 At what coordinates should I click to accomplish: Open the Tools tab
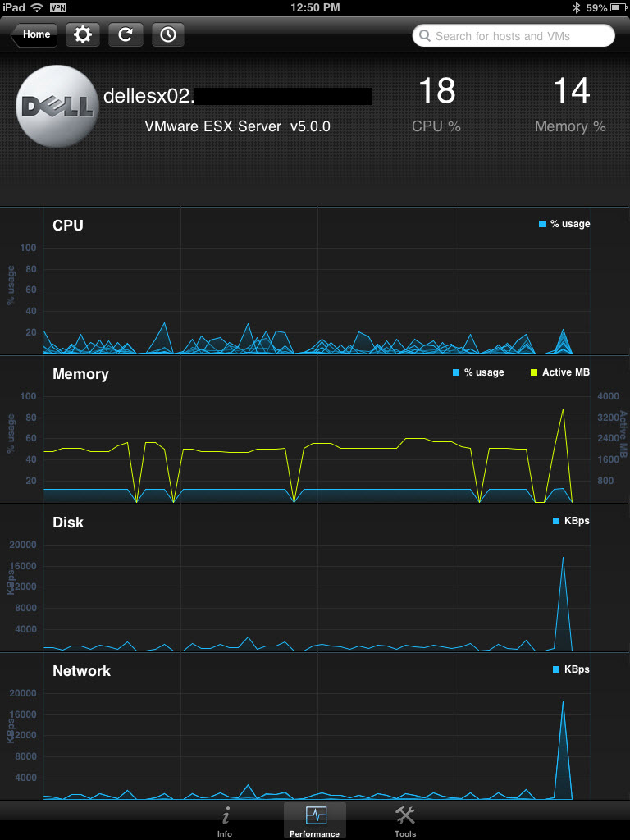pos(405,820)
